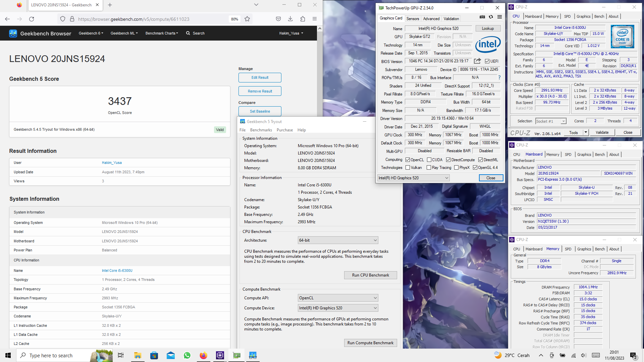Viewport: 644px width, 362px height.
Task: Open Hakim_Yusa user menu
Action: [291, 33]
